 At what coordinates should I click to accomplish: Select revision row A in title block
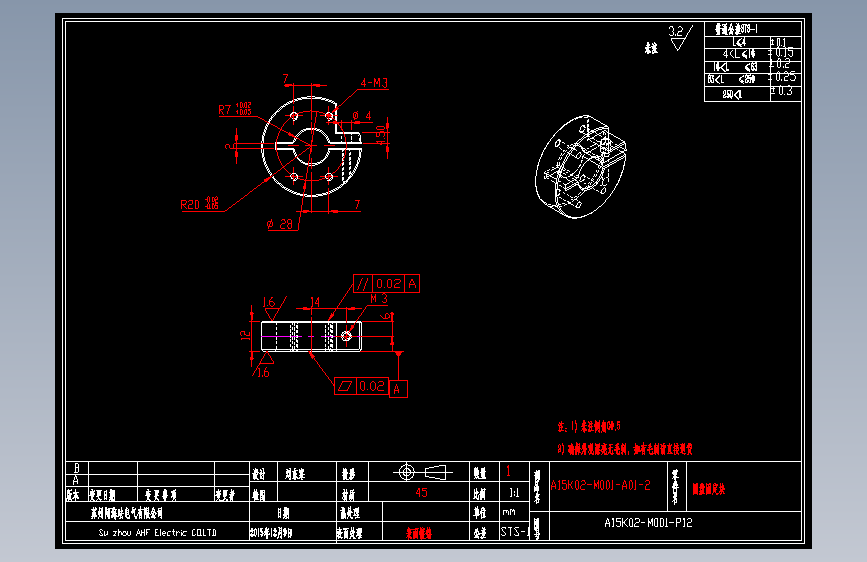pos(158,480)
